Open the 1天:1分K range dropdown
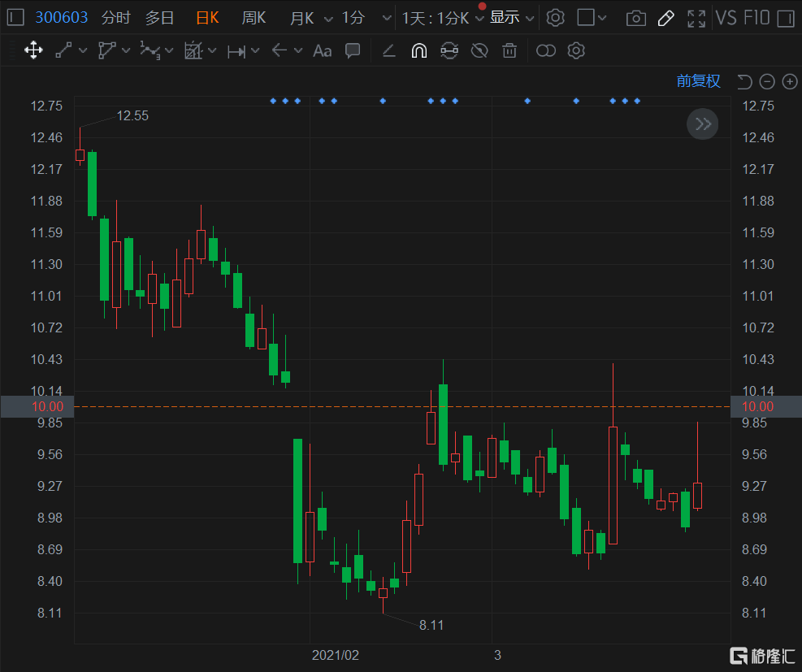Viewport: 802px width, 672px height. click(443, 19)
